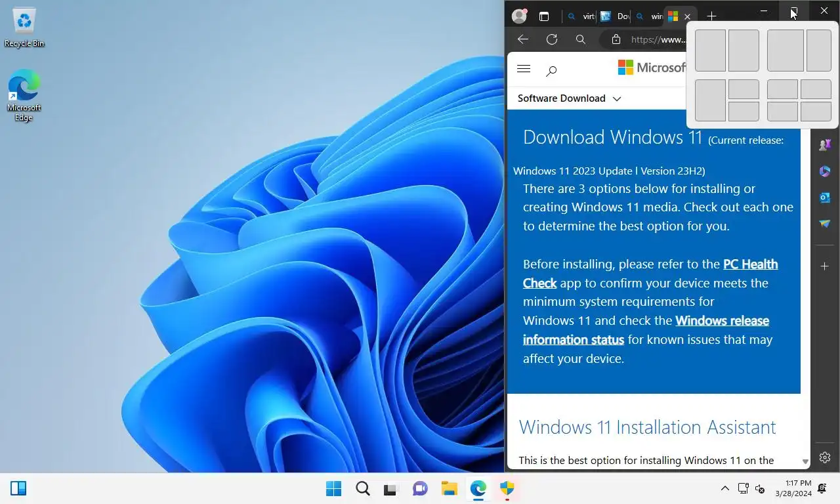Select the active Microsoft logo tab

click(x=673, y=16)
